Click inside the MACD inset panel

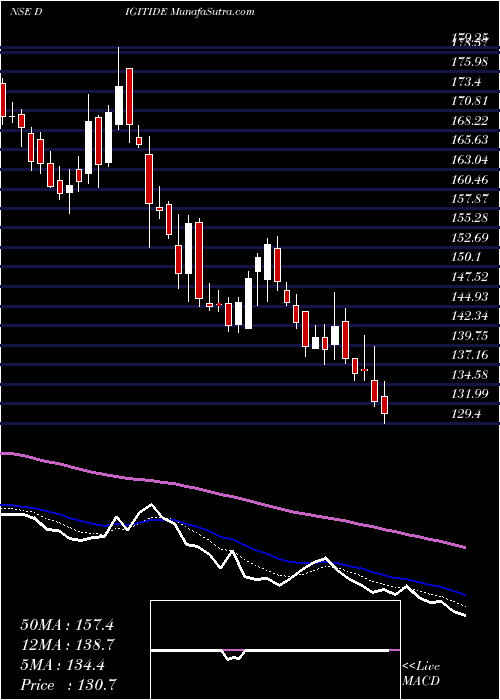click(275, 650)
